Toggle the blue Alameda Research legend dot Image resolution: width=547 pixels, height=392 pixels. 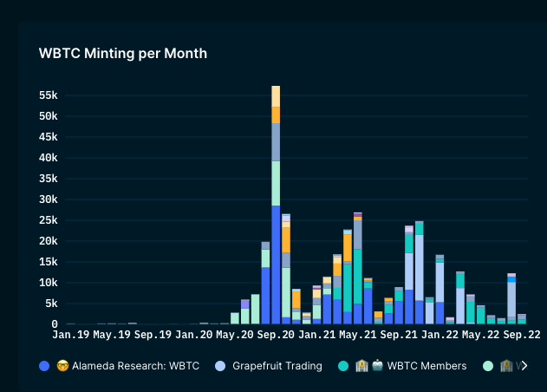(44, 366)
